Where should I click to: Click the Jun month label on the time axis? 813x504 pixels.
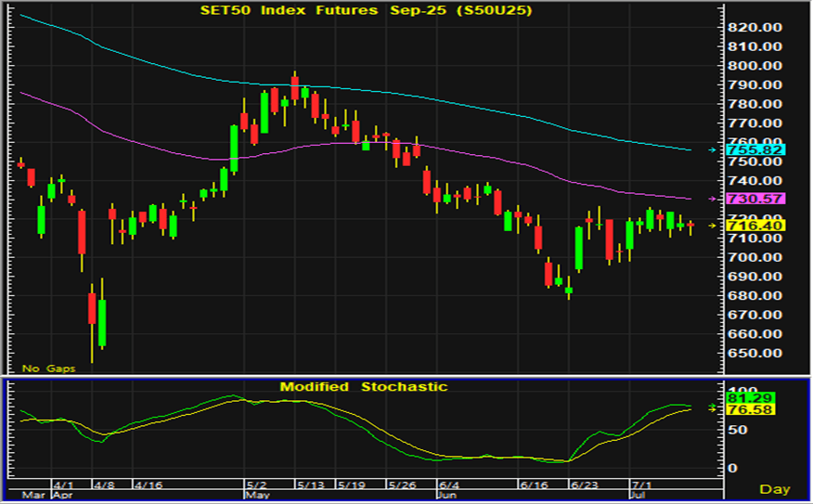447,496
